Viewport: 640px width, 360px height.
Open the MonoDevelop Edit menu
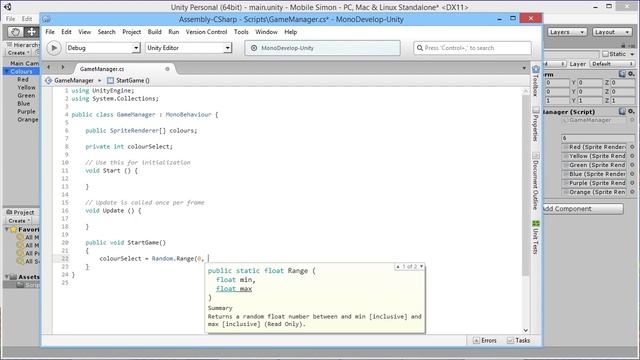pyautogui.click(x=66, y=32)
